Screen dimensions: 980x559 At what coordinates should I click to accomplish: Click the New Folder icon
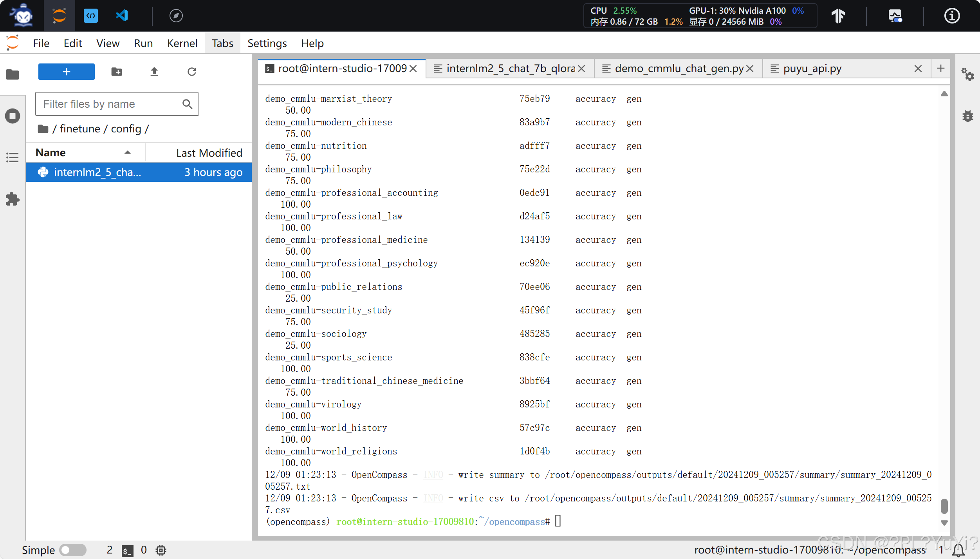tap(116, 72)
